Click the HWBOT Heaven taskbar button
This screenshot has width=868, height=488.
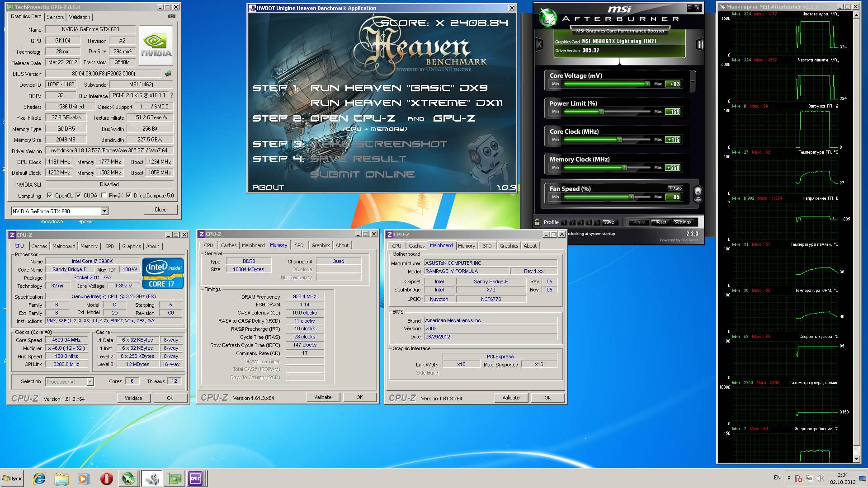point(151,479)
